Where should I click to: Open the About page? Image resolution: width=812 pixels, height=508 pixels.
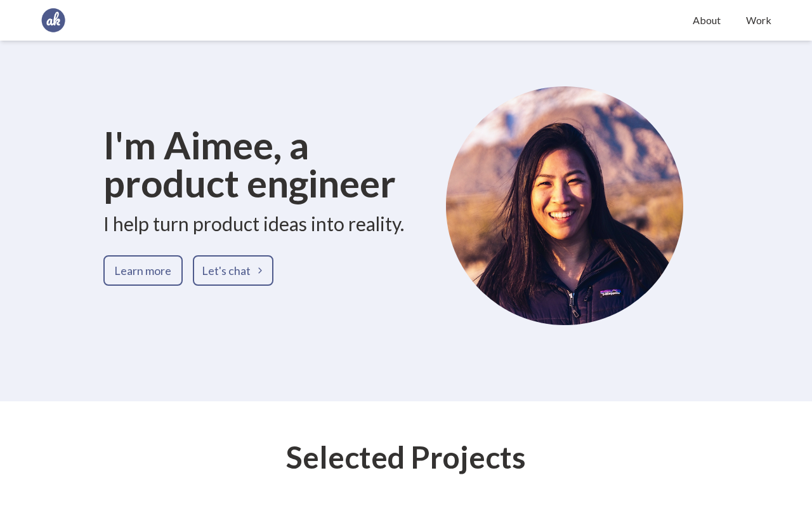pyautogui.click(x=706, y=20)
